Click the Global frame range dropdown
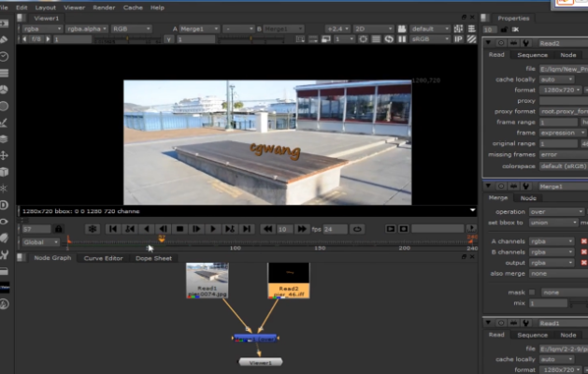Screen dimensions: 588x374 pos(41,241)
